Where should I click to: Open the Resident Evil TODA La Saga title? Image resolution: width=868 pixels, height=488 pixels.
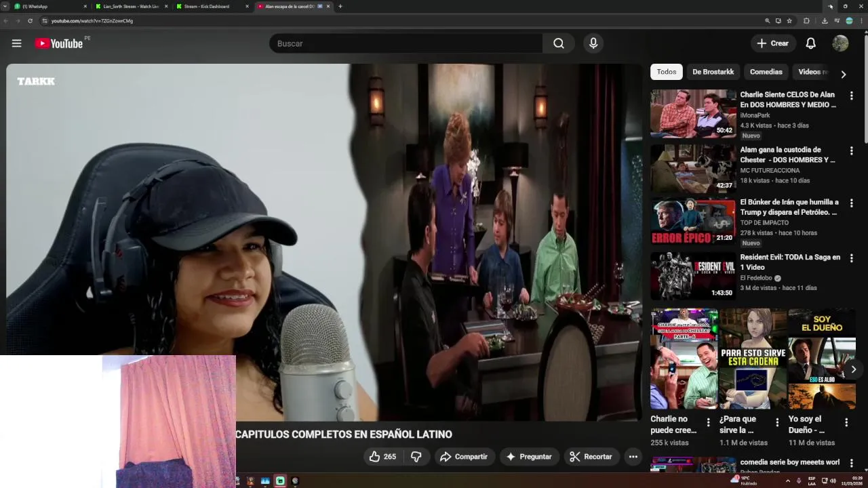tap(790, 262)
